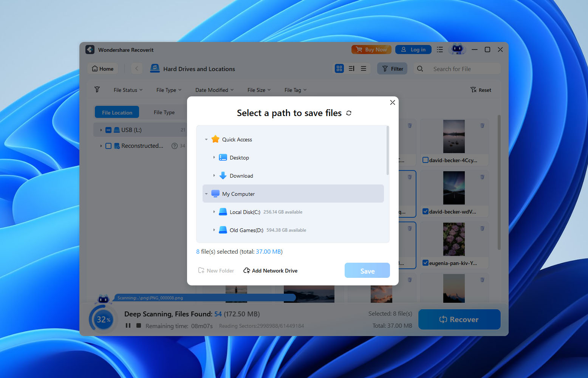Click the Save button
This screenshot has height=378, width=588.
(367, 271)
